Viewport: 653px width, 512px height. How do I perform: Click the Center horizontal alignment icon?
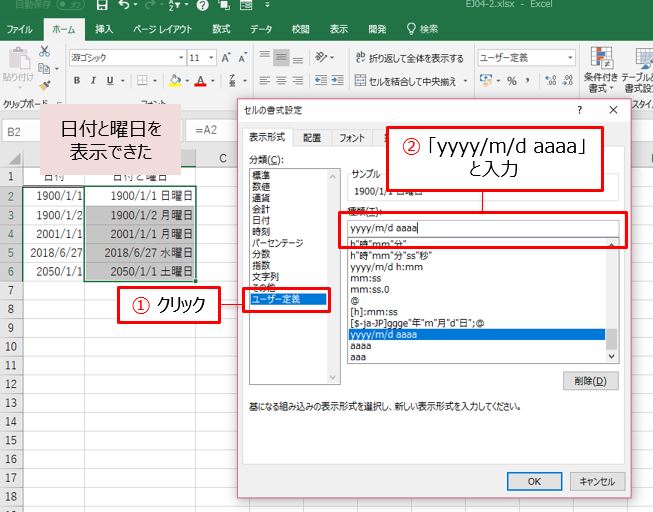pos(281,80)
